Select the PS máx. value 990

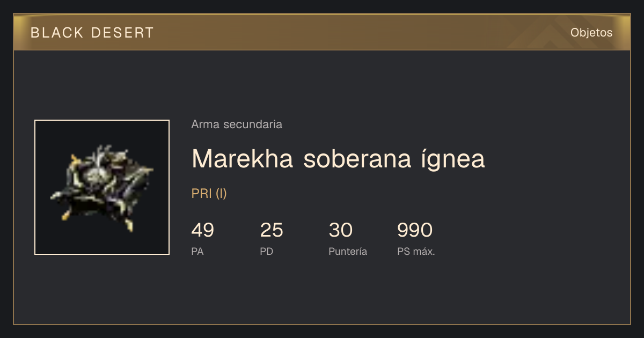coord(415,230)
